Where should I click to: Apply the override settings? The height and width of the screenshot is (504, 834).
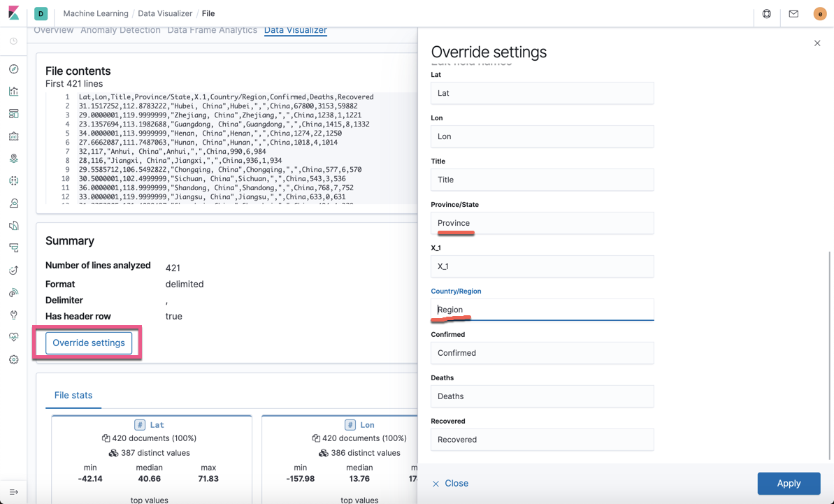pos(789,483)
